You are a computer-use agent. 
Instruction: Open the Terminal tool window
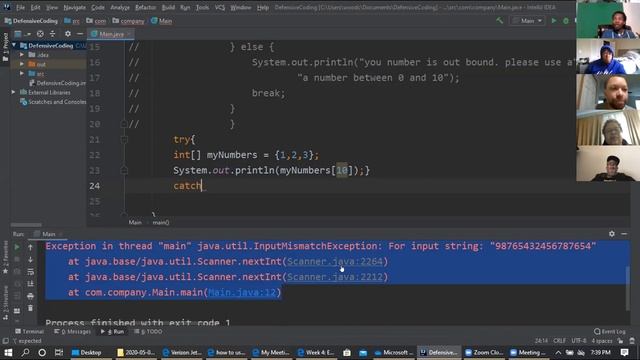click(29, 331)
